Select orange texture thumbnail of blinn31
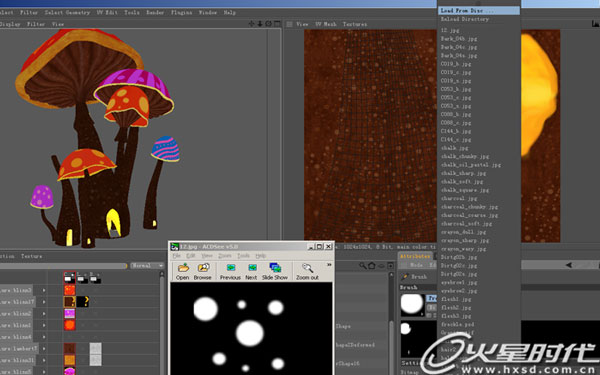Screen dimensions: 600x375 click(70, 360)
